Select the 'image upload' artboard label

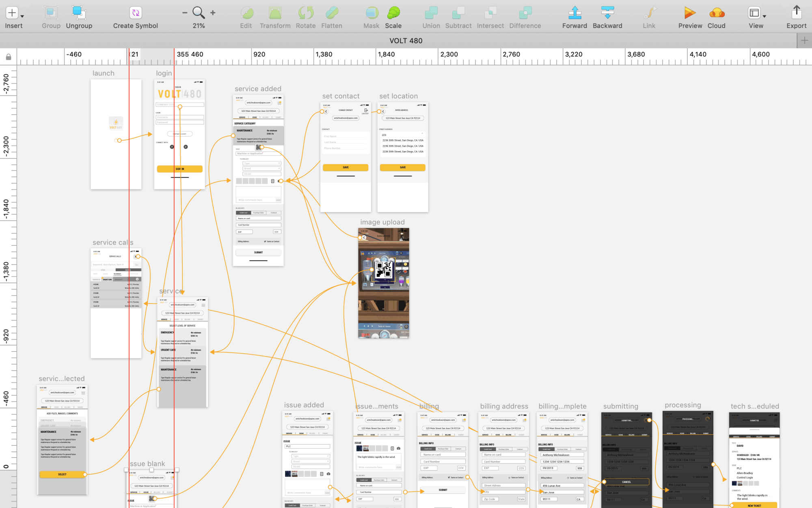click(x=382, y=222)
